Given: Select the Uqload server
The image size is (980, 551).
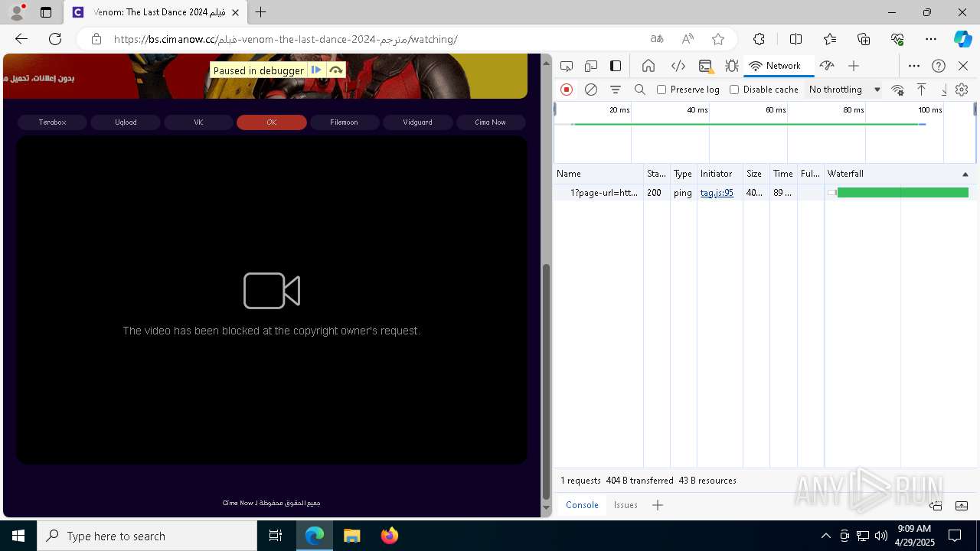Looking at the screenshot, I should [126, 122].
